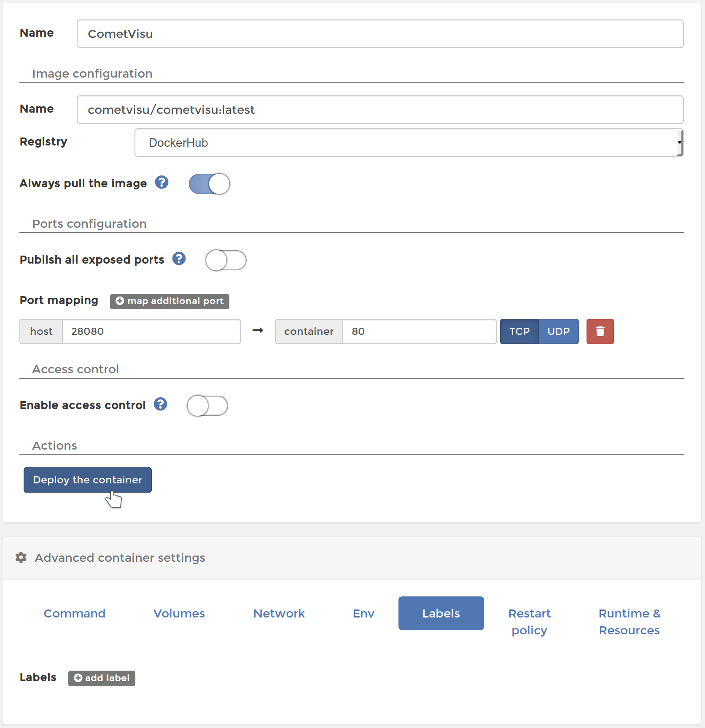705x728 pixels.
Task: Toggle Always pull the image switch
Action: (209, 184)
